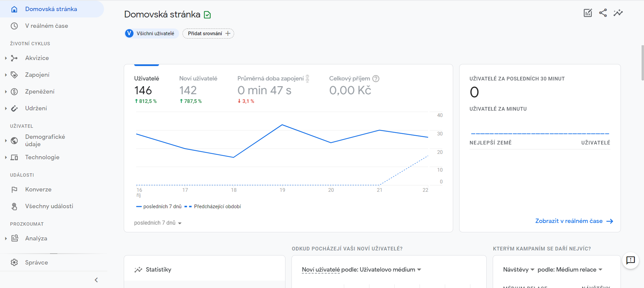Screen dimensions: 644x288
Task: Open customize report icon
Action: click(x=588, y=13)
